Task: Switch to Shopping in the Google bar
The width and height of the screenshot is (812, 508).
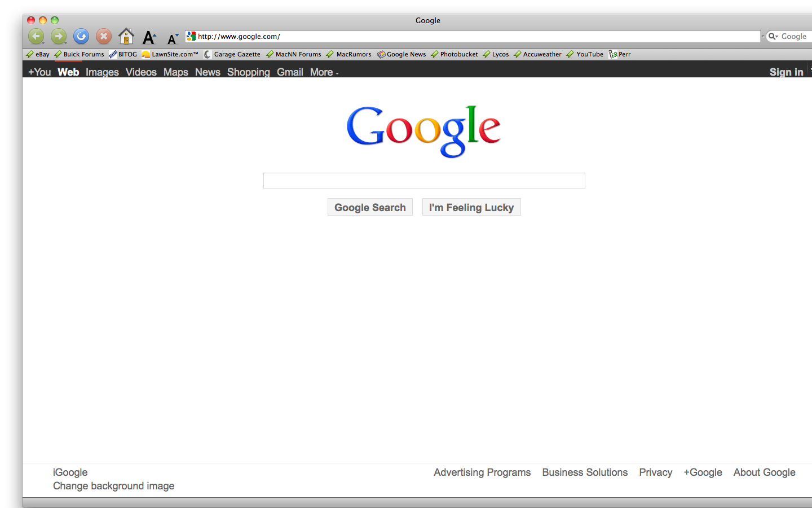Action: point(249,72)
